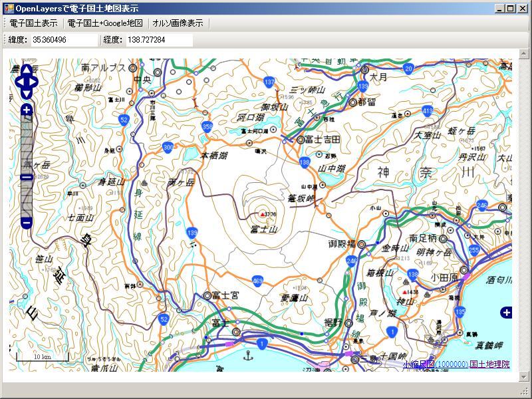This screenshot has width=532, height=399.
Task: Focus the 経度 longitude field
Action: click(x=159, y=40)
